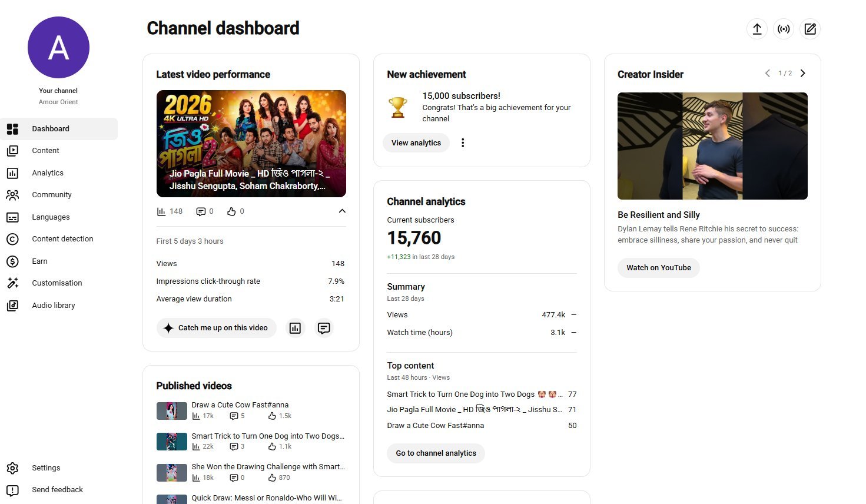Click the 5 comments icon for Cute Cow
The width and height of the screenshot is (866, 504).
coord(234,416)
